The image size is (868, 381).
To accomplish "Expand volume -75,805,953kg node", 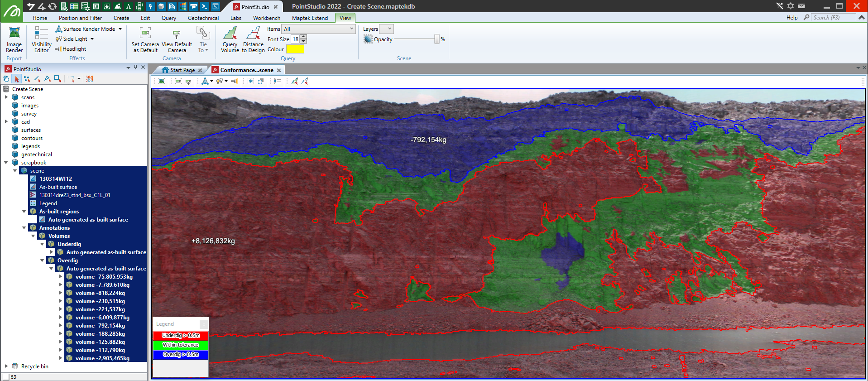I will point(60,276).
